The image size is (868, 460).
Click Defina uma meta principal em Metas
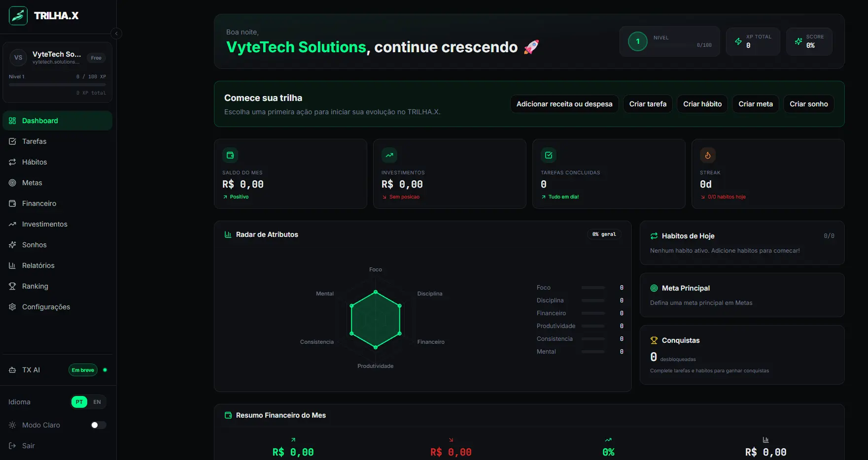point(701,303)
